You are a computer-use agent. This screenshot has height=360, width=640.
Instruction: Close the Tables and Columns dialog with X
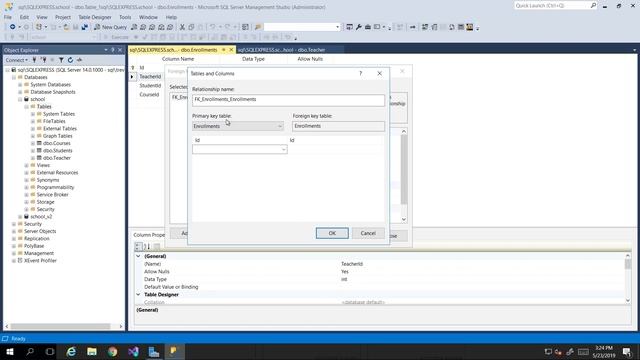(x=380, y=73)
